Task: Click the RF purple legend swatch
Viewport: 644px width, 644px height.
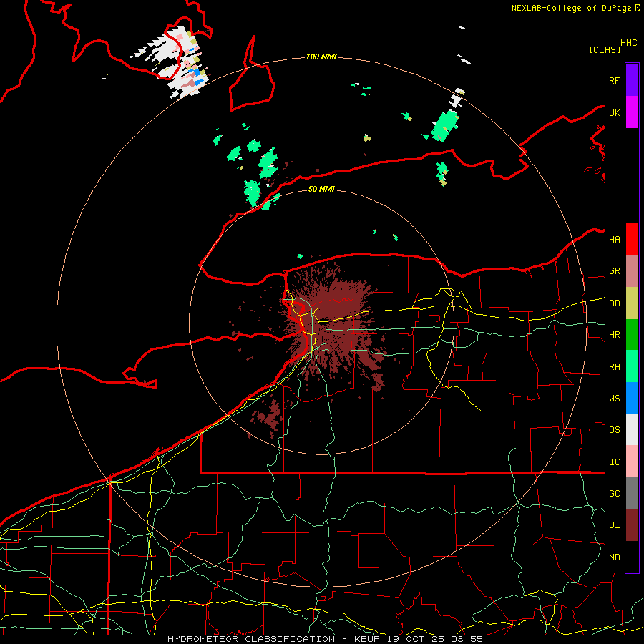Action: 632,80
